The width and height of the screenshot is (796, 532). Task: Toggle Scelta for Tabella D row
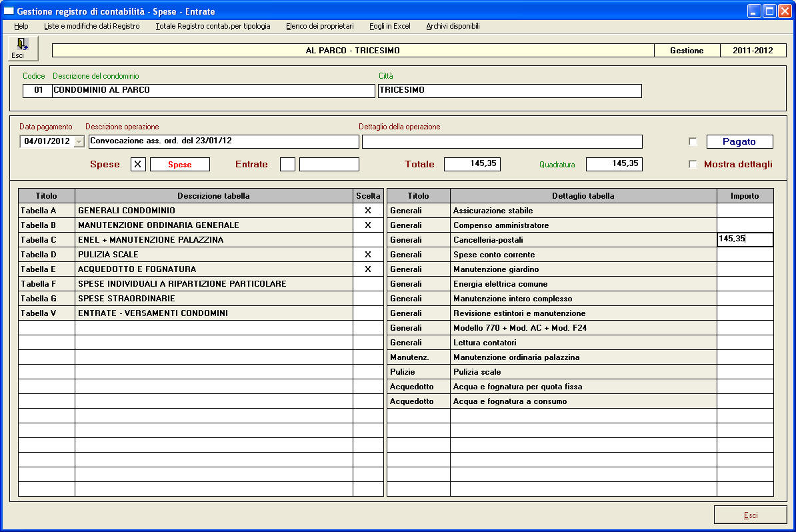click(x=368, y=254)
